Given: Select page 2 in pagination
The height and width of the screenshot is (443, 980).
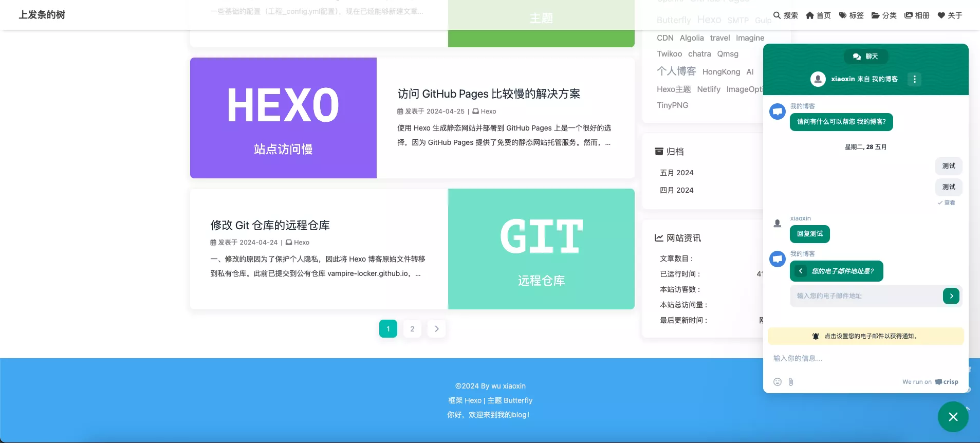Looking at the screenshot, I should coord(412,329).
